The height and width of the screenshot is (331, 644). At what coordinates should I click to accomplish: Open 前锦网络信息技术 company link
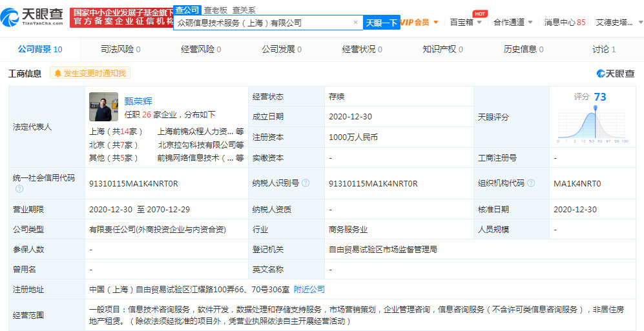196,158
